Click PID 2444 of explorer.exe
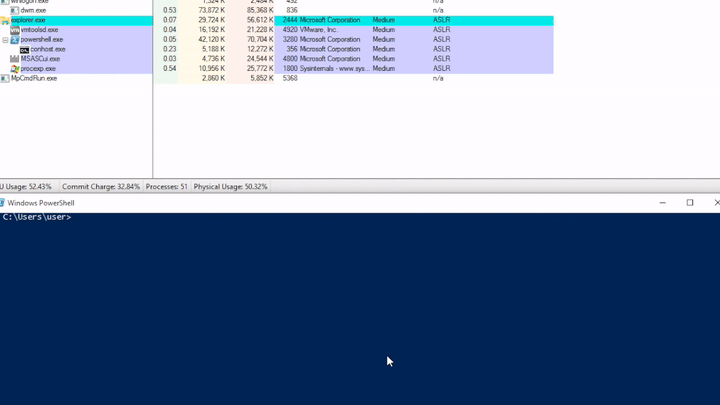This screenshot has width=720, height=405. 290,20
